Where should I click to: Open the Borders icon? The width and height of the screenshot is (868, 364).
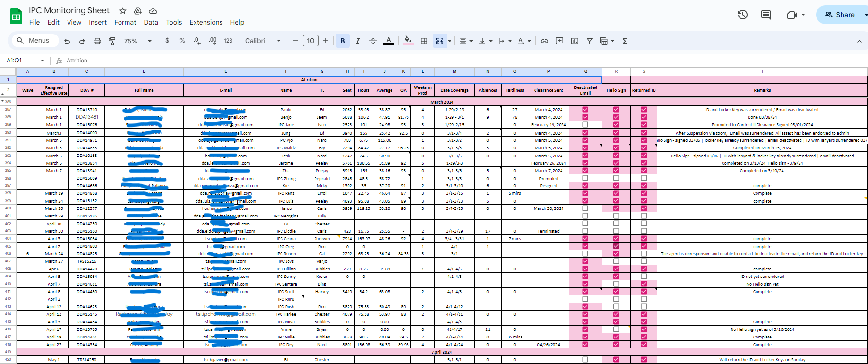click(x=424, y=41)
